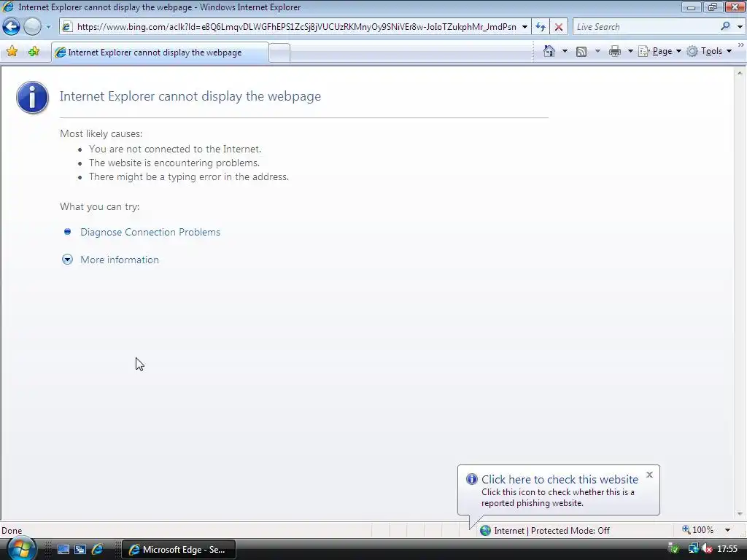Viewport: 747px width, 560px height.
Task: Click the page icon in the address bar
Action: pyautogui.click(x=67, y=27)
